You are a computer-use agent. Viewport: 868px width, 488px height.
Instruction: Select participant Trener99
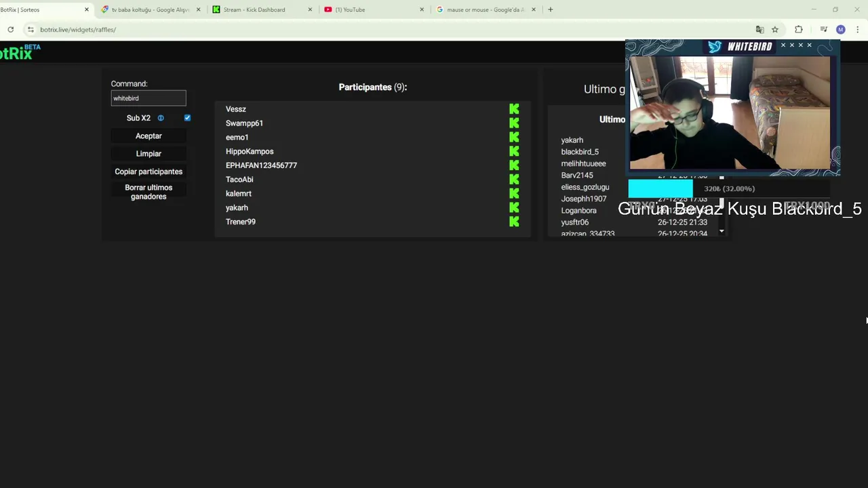pyautogui.click(x=241, y=222)
